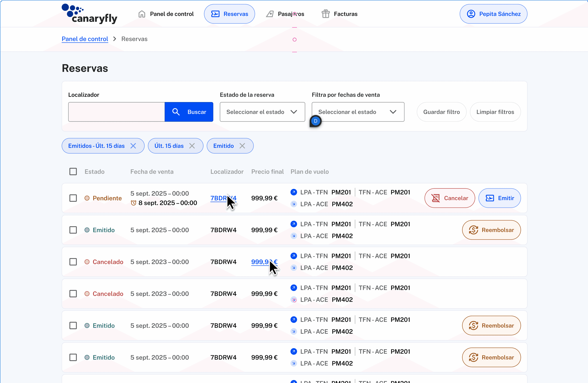Click the blue 'D' comment marker
The image size is (588, 383).
point(315,121)
